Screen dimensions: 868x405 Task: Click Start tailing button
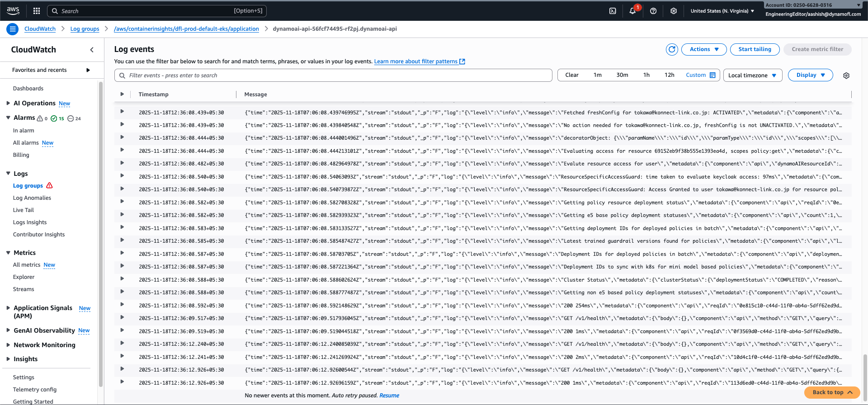point(755,49)
